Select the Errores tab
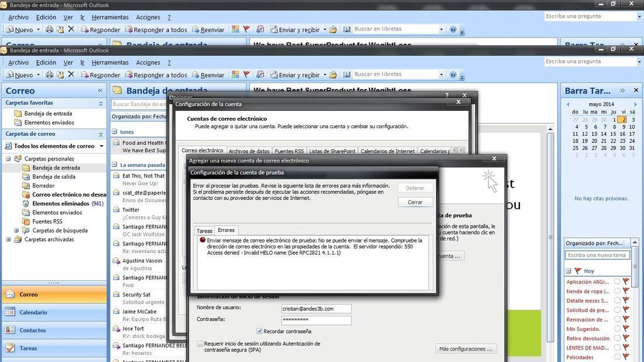Viewport: 644px width, 362px height. pyautogui.click(x=227, y=230)
